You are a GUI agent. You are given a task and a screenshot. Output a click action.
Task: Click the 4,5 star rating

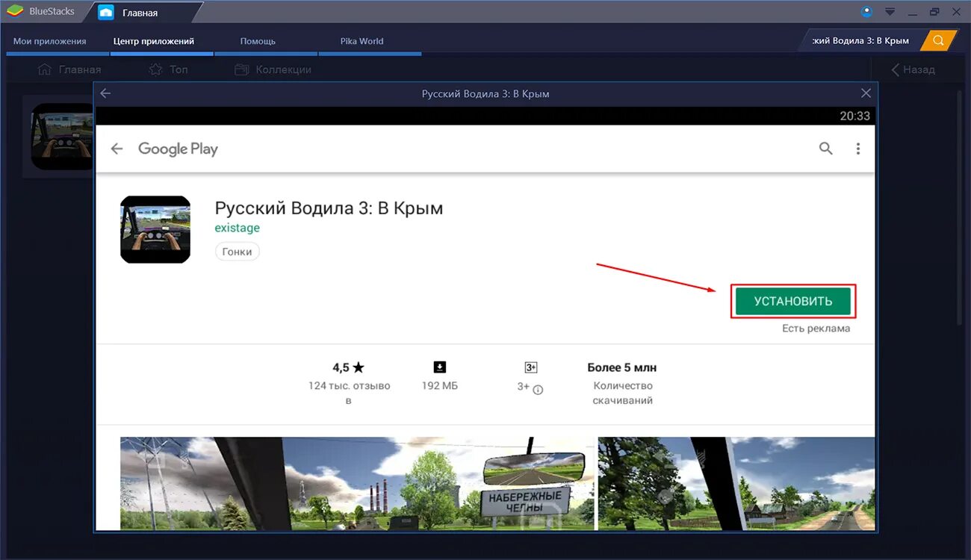point(348,367)
